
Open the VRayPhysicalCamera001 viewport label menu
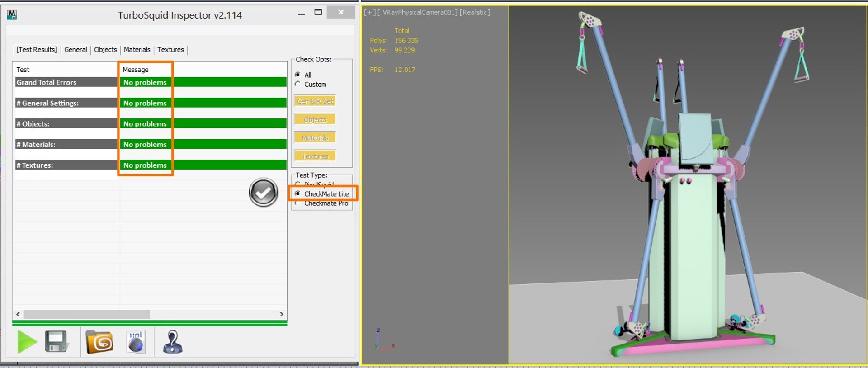(417, 13)
